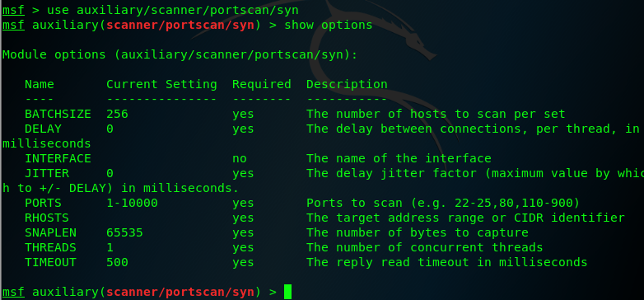Click the 'no' required value for INTERFACE

pos(240,158)
